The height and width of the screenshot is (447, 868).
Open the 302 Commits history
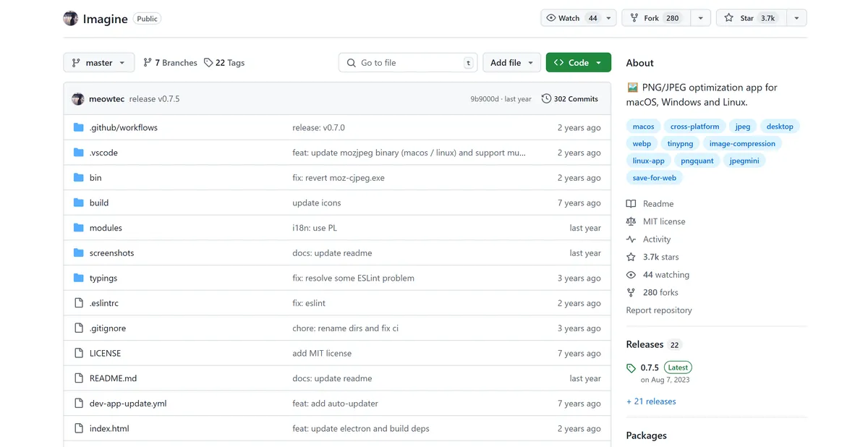(570, 99)
